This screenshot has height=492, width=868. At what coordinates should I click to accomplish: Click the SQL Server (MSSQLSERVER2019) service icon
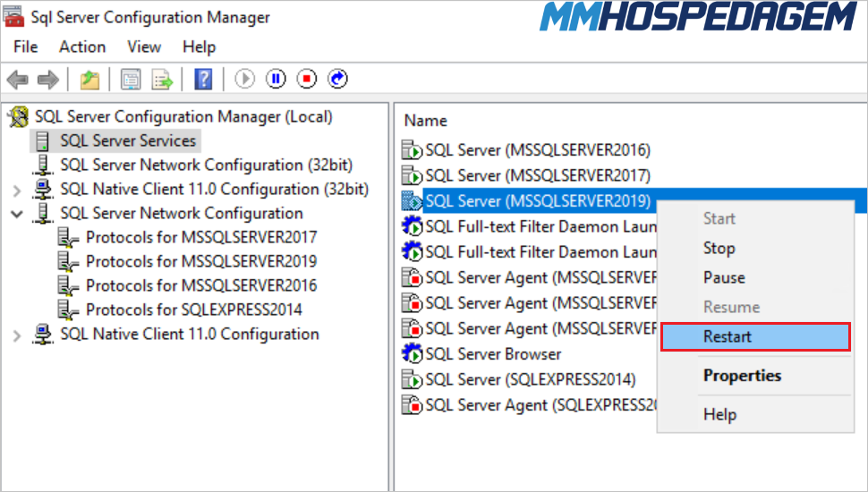click(x=412, y=201)
